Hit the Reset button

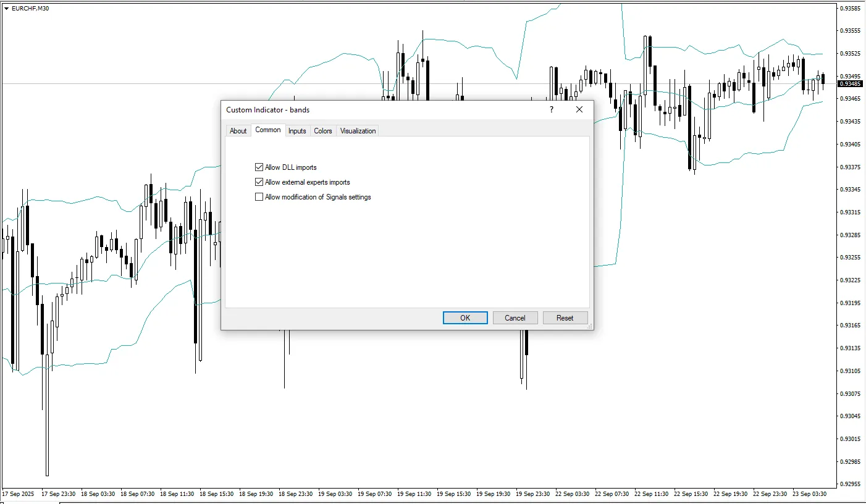(x=565, y=317)
